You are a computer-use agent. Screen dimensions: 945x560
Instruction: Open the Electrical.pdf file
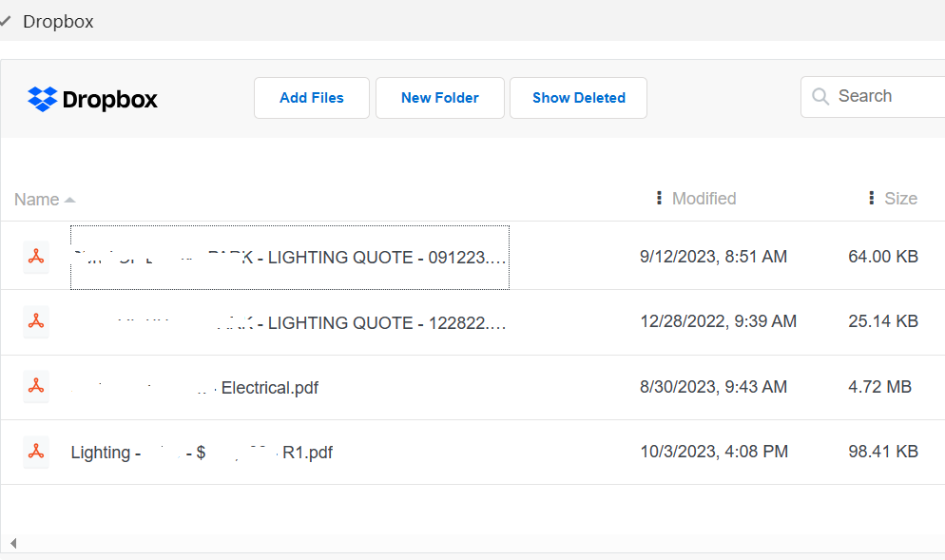tap(195, 388)
